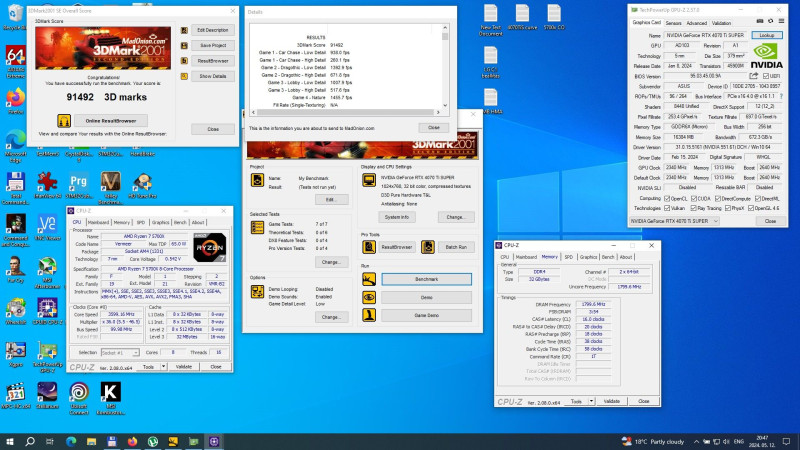Click the Batch Run icon in Pro Tools

click(x=428, y=247)
